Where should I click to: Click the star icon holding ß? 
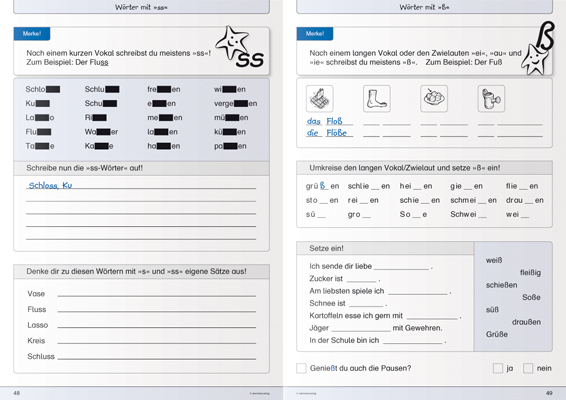pos(535,59)
